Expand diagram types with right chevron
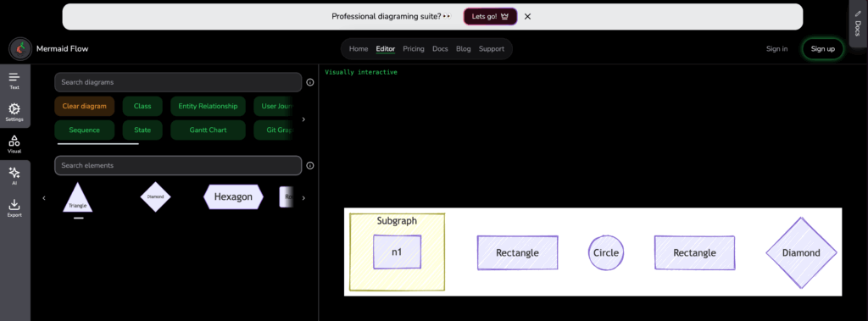 coord(303,119)
